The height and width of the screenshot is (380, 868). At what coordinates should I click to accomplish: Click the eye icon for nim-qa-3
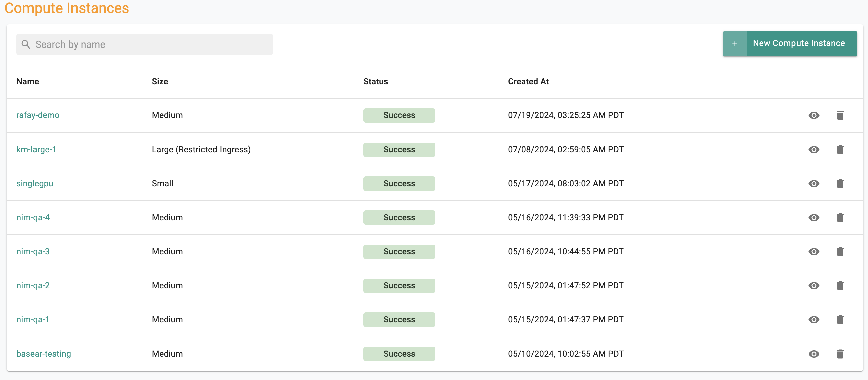(x=814, y=252)
